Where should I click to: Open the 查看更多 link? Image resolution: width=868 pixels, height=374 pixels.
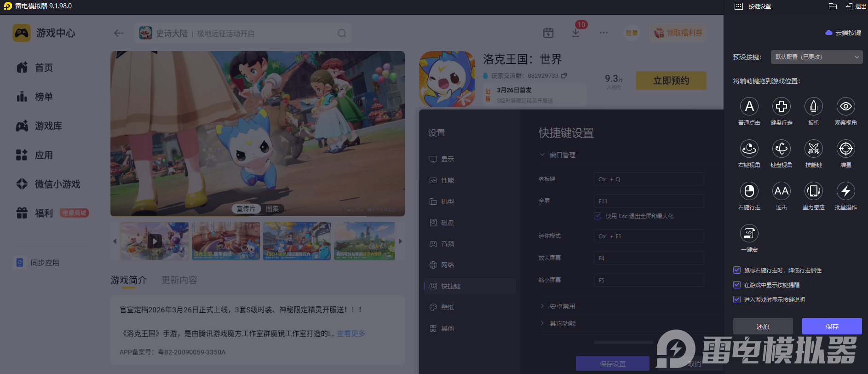coord(351,334)
